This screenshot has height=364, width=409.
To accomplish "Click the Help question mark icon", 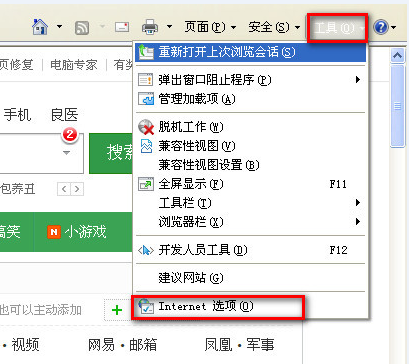I will pos(381,27).
